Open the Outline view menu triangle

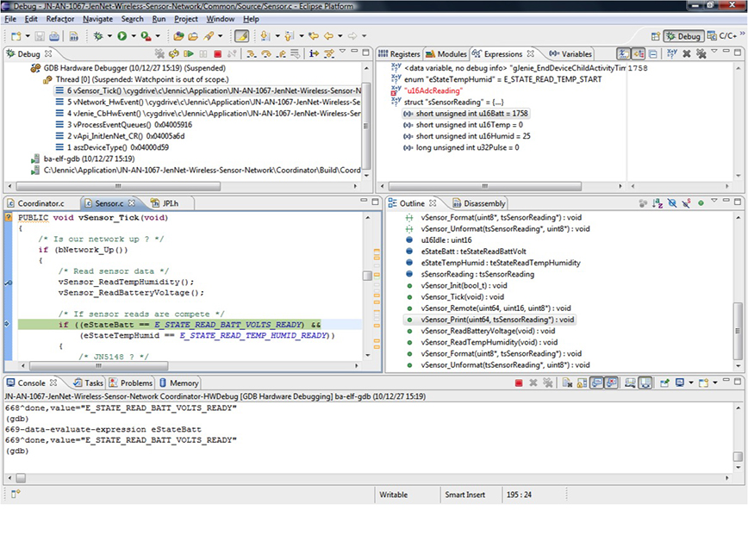click(714, 201)
